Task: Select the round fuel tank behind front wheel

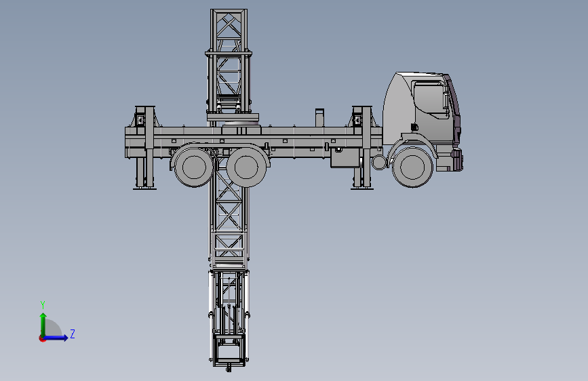Action: coord(378,163)
